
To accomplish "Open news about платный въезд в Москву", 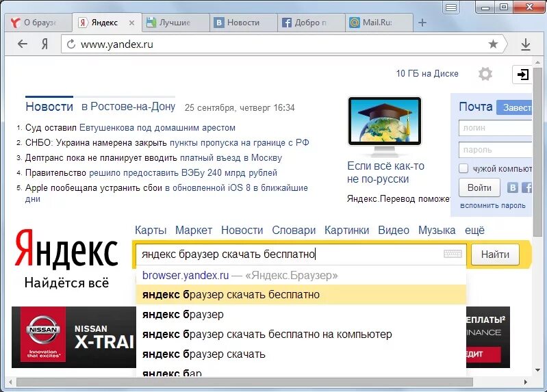I will click(x=231, y=157).
